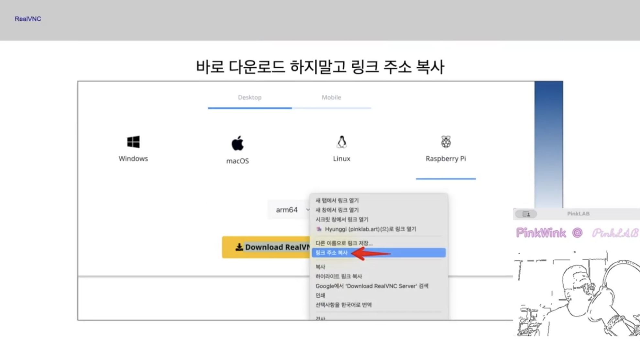The width and height of the screenshot is (640, 364).
Task: Click the Hyunggi profile avatar icon in menu
Action: tap(319, 229)
